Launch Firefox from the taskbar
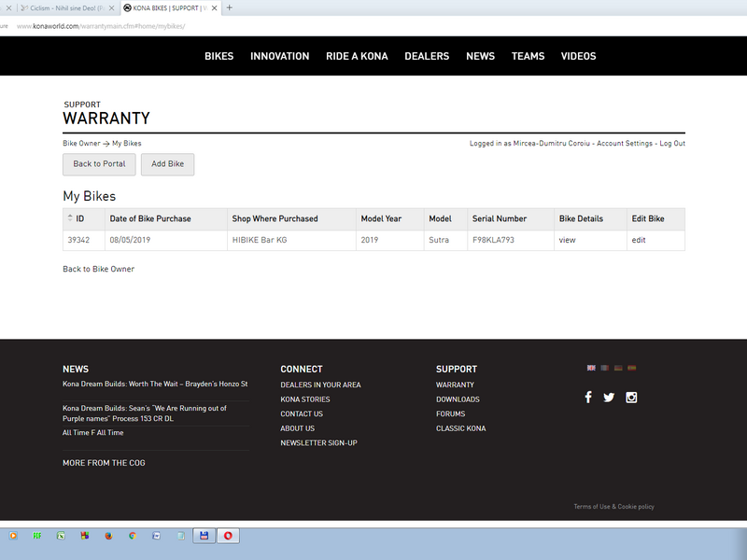 coord(108,536)
